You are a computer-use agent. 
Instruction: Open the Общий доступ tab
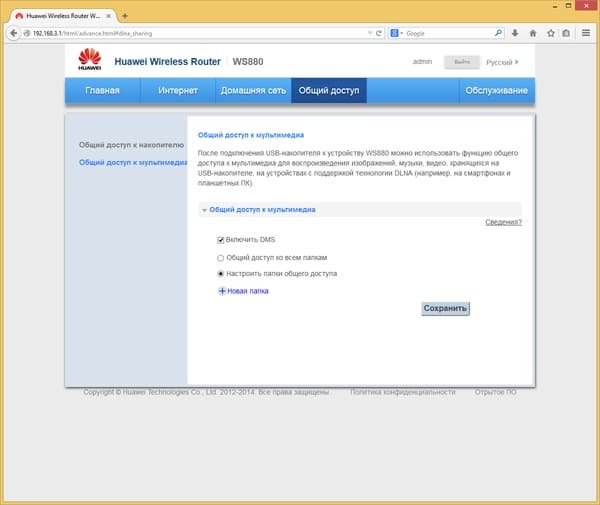coord(329,91)
